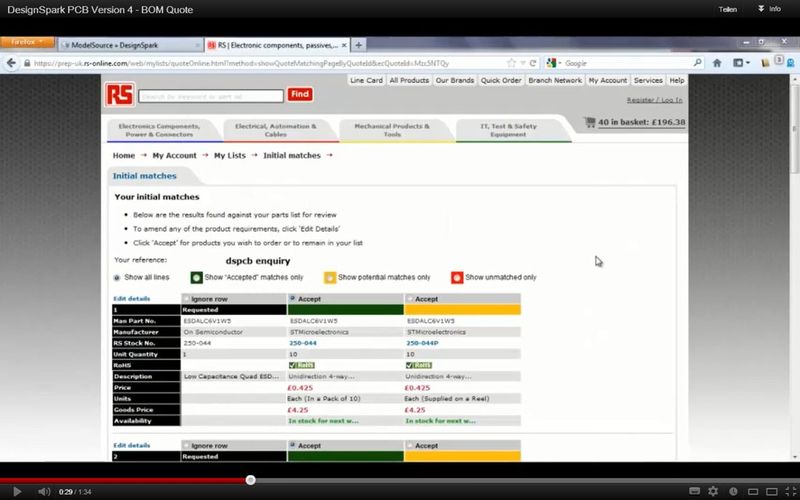Click Teilen share button in video header
Viewport: 800px width, 500px height.
click(728, 9)
